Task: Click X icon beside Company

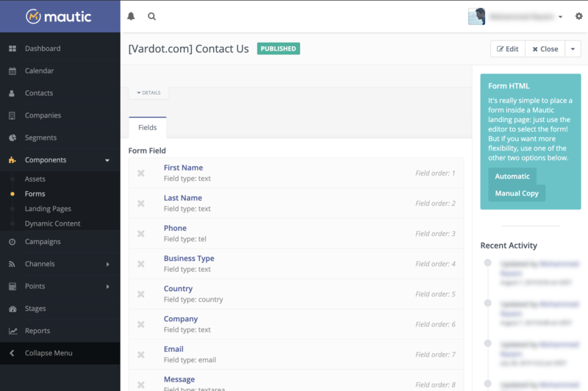Action: tap(141, 325)
